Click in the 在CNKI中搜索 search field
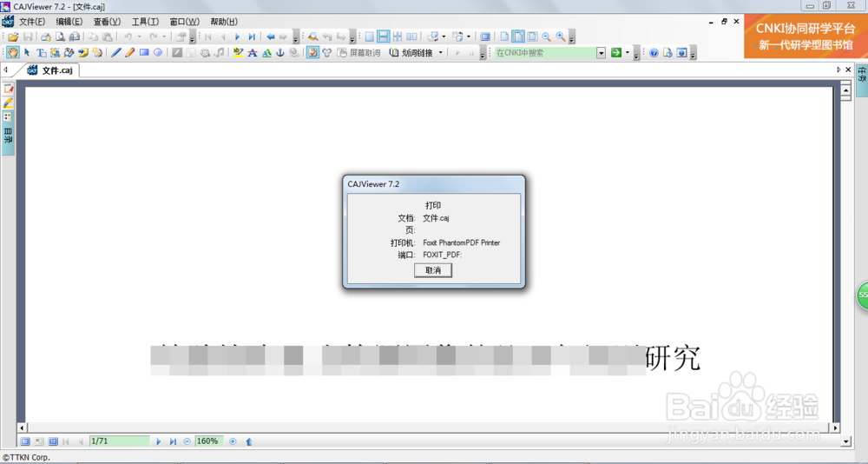The image size is (868, 464). 545,53
